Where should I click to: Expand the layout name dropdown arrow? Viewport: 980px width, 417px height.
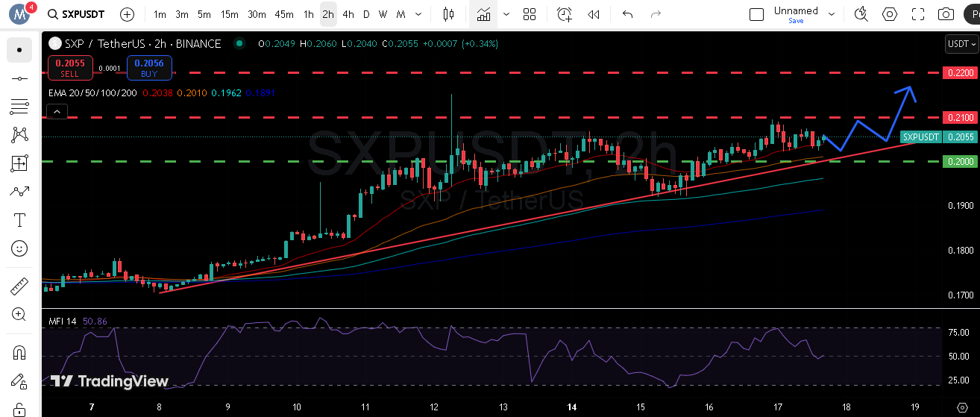click(830, 14)
